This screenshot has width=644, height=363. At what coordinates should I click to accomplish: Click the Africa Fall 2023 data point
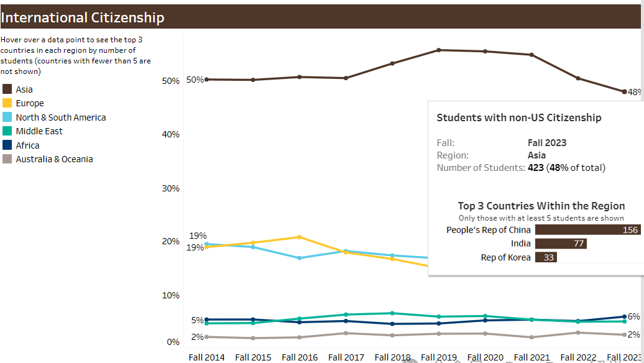click(x=624, y=316)
